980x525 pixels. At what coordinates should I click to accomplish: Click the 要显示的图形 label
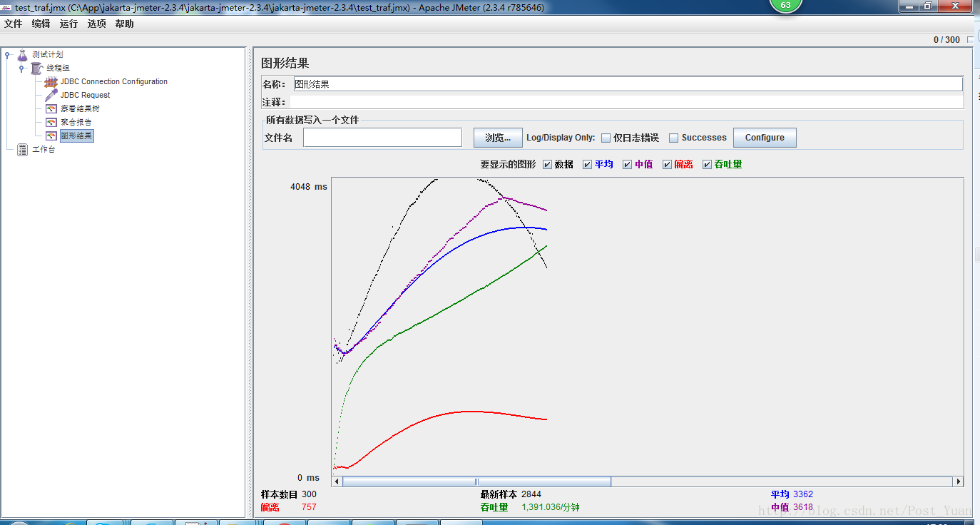[x=508, y=164]
